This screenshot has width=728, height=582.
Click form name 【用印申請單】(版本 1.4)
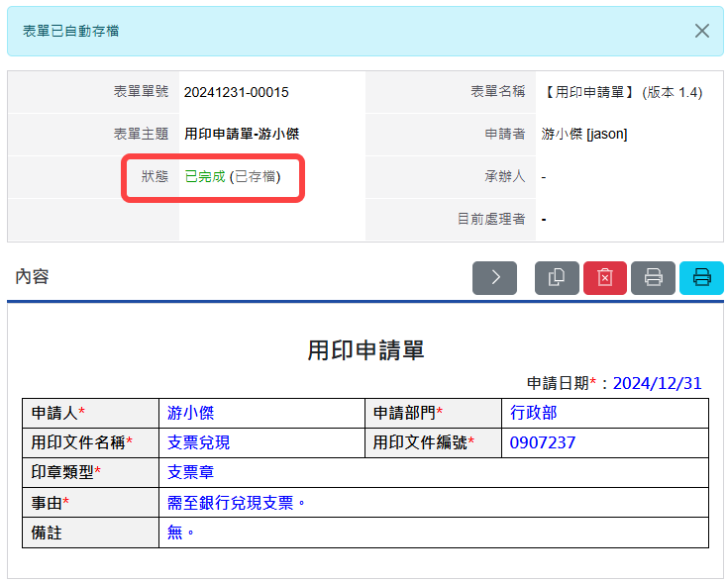(622, 92)
